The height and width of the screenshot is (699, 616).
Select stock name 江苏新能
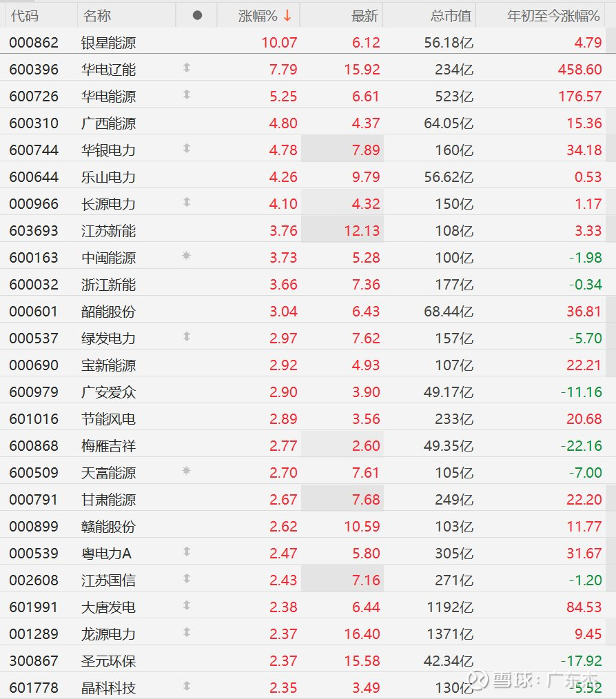tap(108, 231)
